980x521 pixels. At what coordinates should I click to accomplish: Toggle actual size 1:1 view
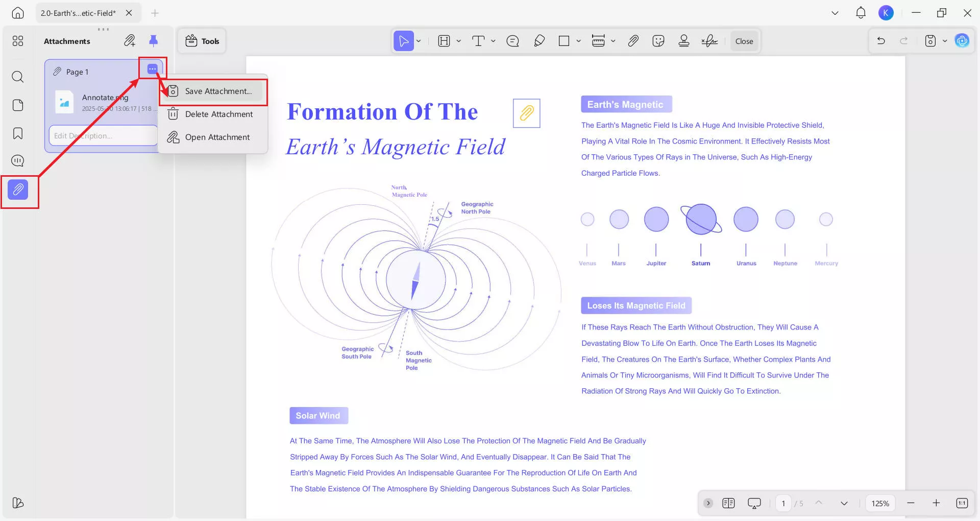pyautogui.click(x=962, y=503)
